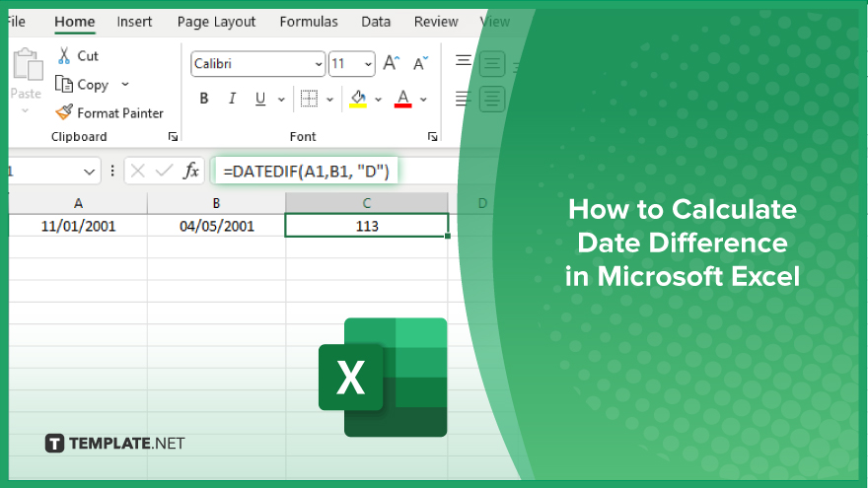
Task: Select column A header
Action: [x=78, y=203]
